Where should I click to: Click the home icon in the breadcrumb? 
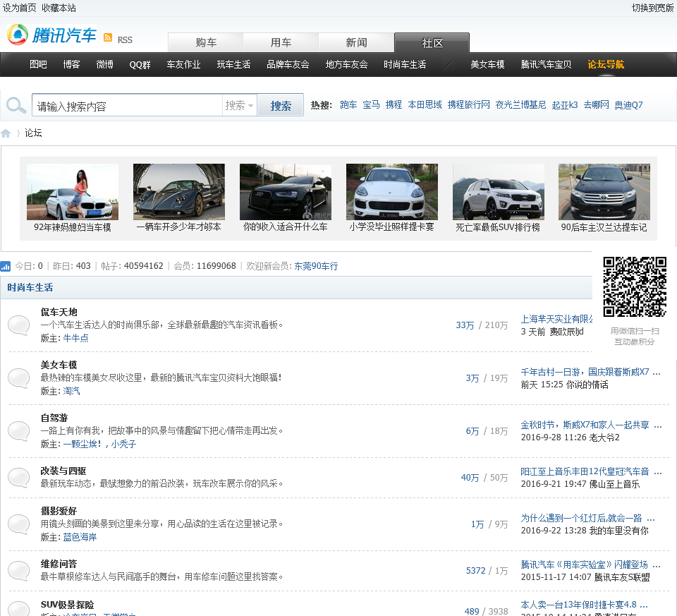[6, 133]
